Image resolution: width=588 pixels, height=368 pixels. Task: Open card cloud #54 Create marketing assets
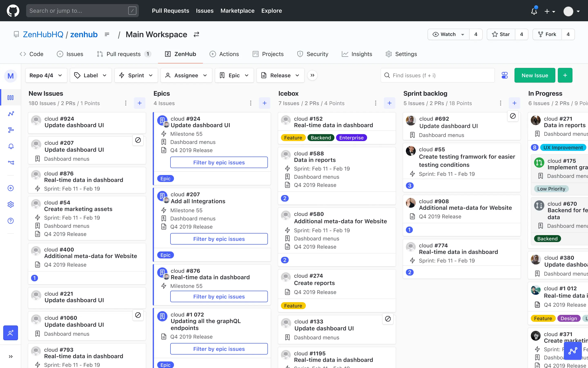point(87,218)
